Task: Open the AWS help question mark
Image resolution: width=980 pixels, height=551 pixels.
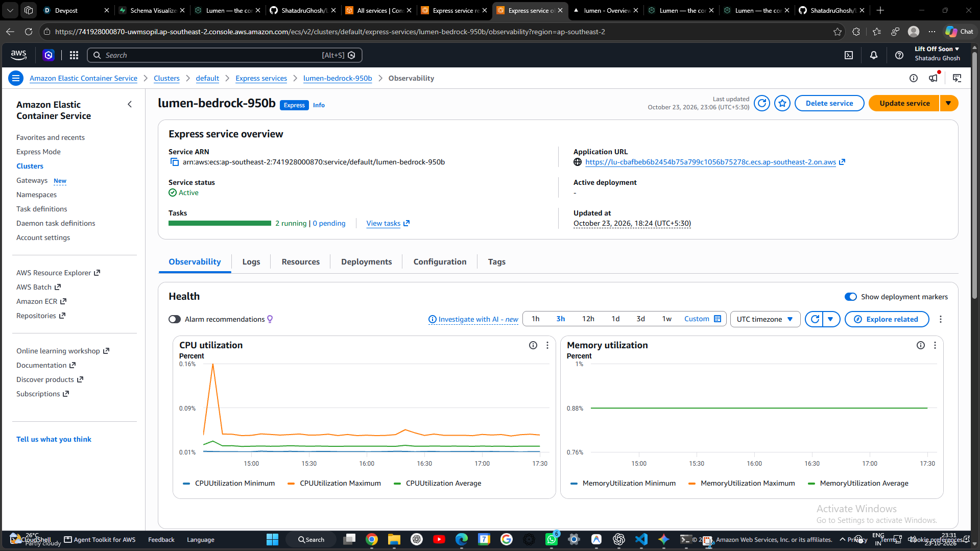Action: pyautogui.click(x=899, y=55)
